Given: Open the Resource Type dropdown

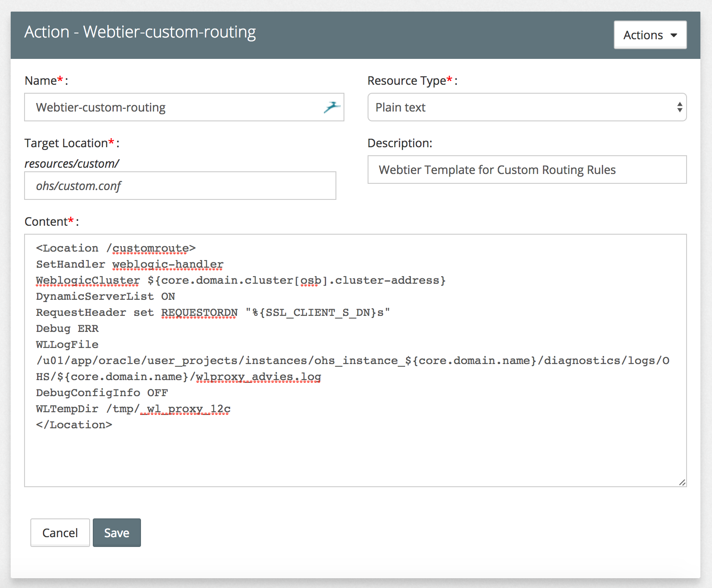Looking at the screenshot, I should pyautogui.click(x=527, y=107).
